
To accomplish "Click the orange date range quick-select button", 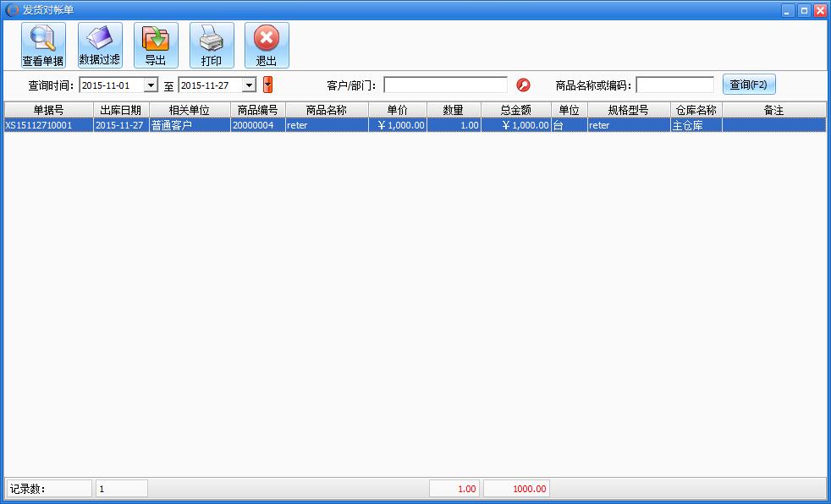I will [x=268, y=85].
